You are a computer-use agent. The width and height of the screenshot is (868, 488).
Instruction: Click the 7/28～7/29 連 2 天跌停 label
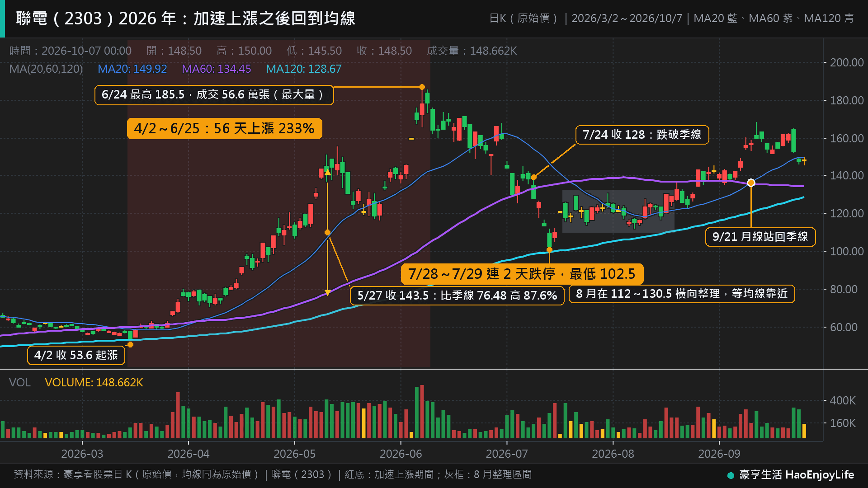pyautogui.click(x=522, y=274)
